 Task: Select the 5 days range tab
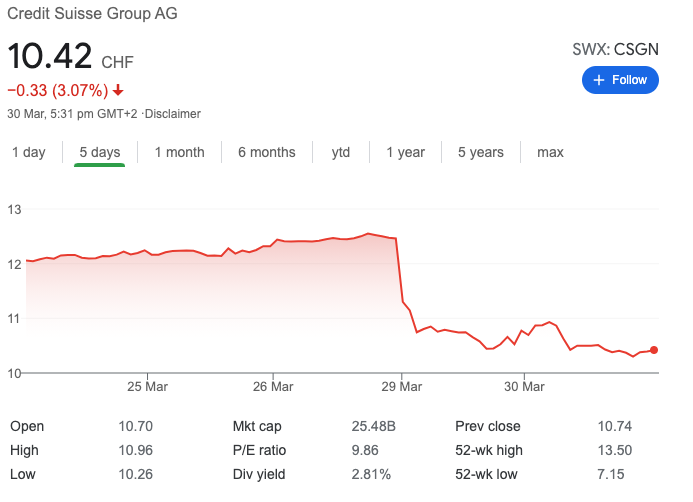click(x=100, y=152)
